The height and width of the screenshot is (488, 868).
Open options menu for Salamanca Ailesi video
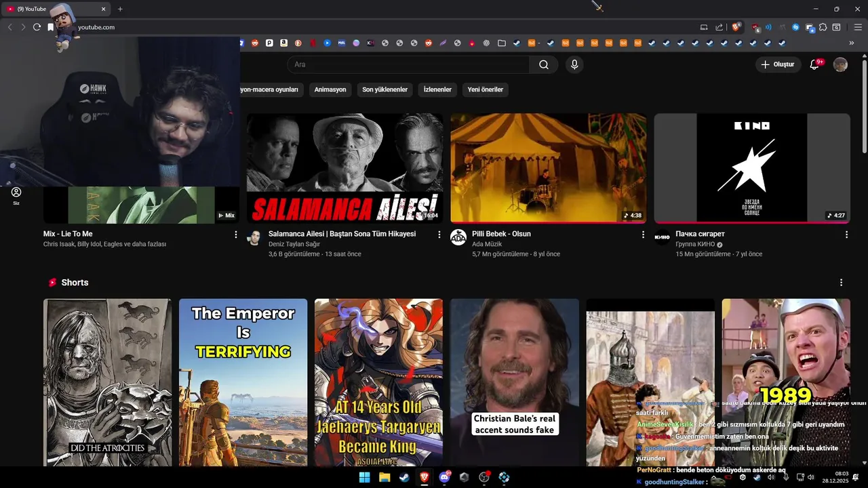pyautogui.click(x=439, y=235)
